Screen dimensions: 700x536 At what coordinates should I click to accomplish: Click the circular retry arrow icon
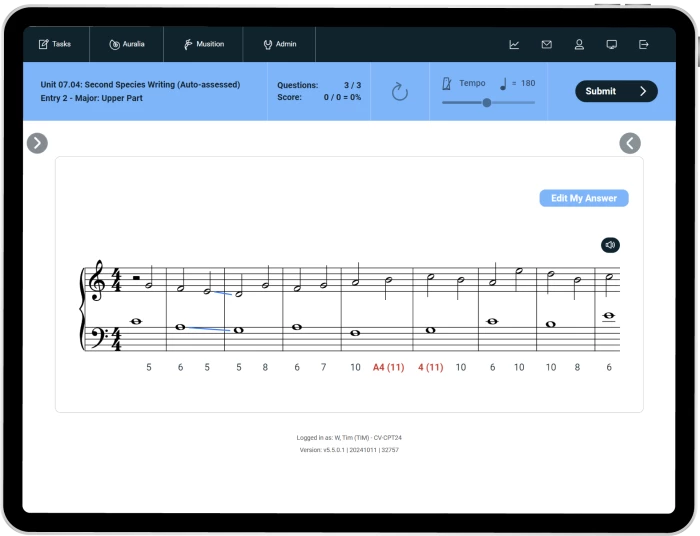399,92
